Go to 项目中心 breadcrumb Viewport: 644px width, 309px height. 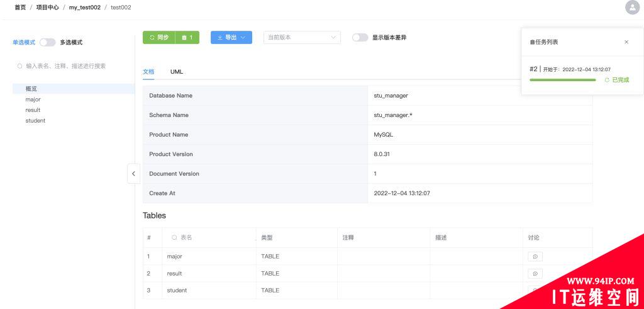click(x=48, y=8)
